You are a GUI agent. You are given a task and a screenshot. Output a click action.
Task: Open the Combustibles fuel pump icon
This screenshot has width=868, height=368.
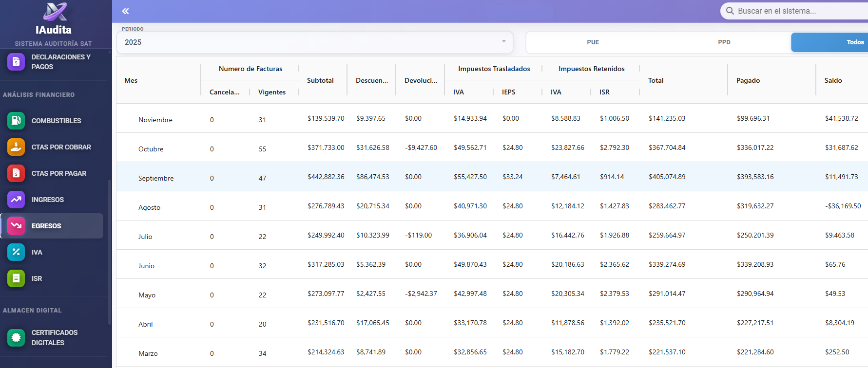pos(16,121)
